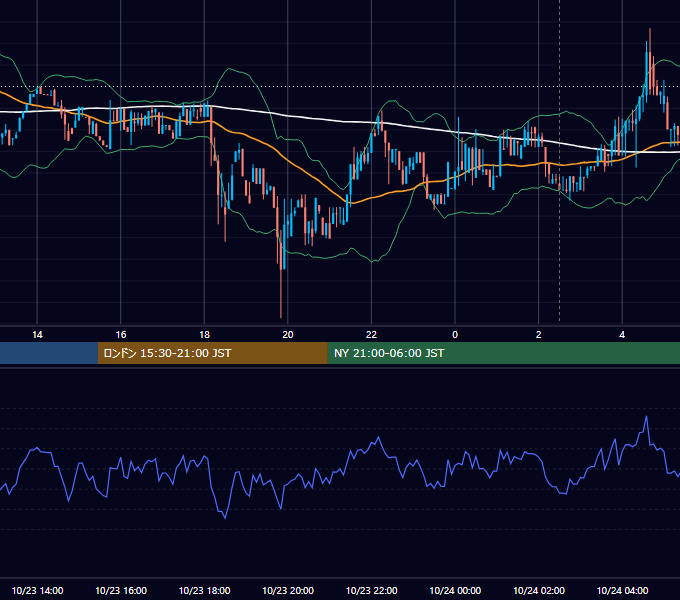Click the hour label 0 on time axis
Screen dimensions: 680x600
coord(455,335)
